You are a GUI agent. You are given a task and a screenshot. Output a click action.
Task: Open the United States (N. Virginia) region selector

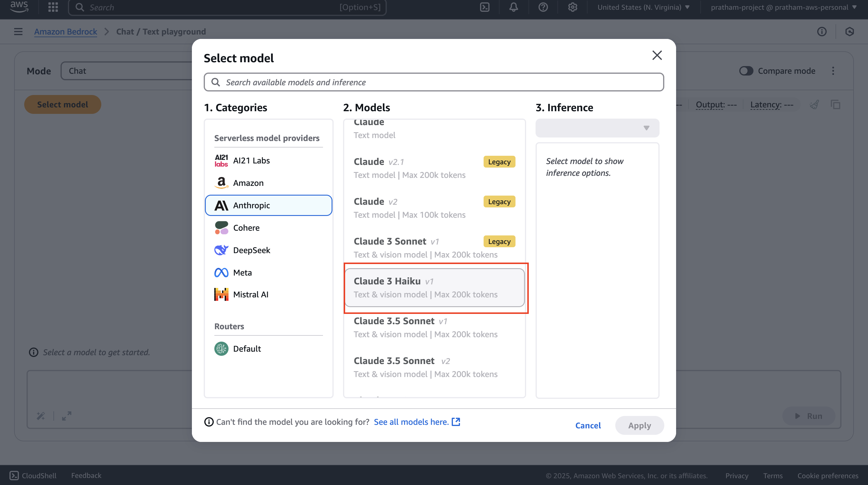tap(643, 7)
